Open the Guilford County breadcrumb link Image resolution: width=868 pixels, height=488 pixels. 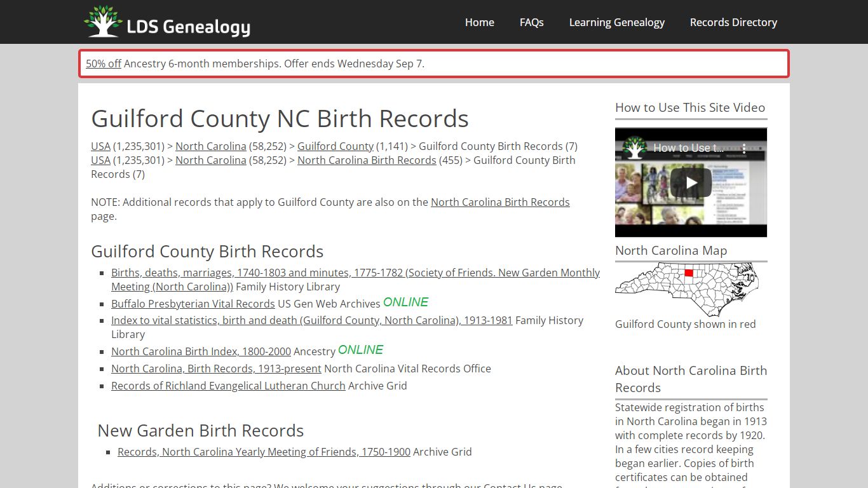click(x=336, y=146)
